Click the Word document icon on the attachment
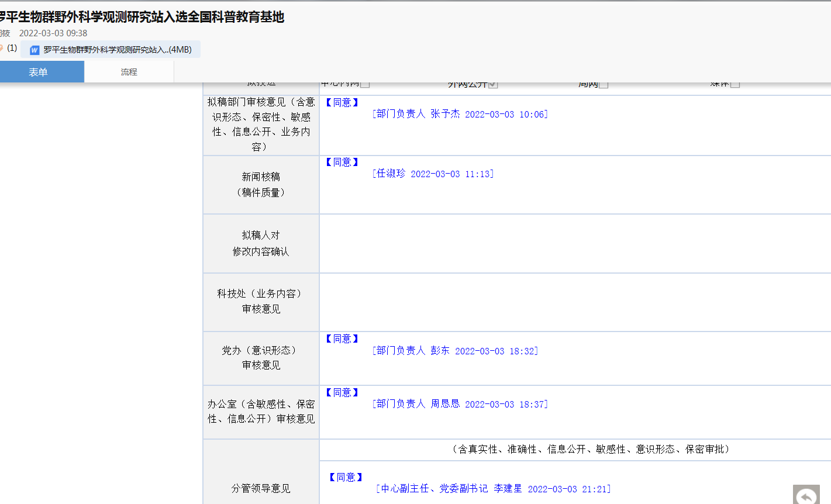Viewport: 831px width, 504px height. pos(35,50)
